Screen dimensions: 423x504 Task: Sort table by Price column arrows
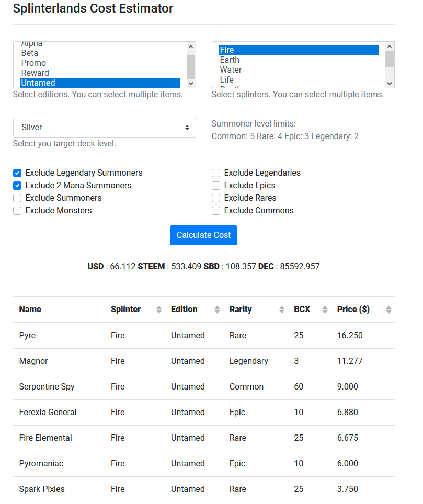tap(388, 310)
